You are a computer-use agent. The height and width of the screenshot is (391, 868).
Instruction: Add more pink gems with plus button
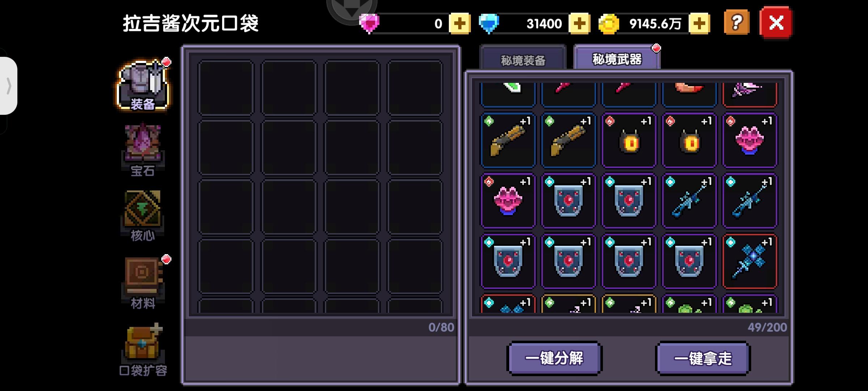point(459,24)
